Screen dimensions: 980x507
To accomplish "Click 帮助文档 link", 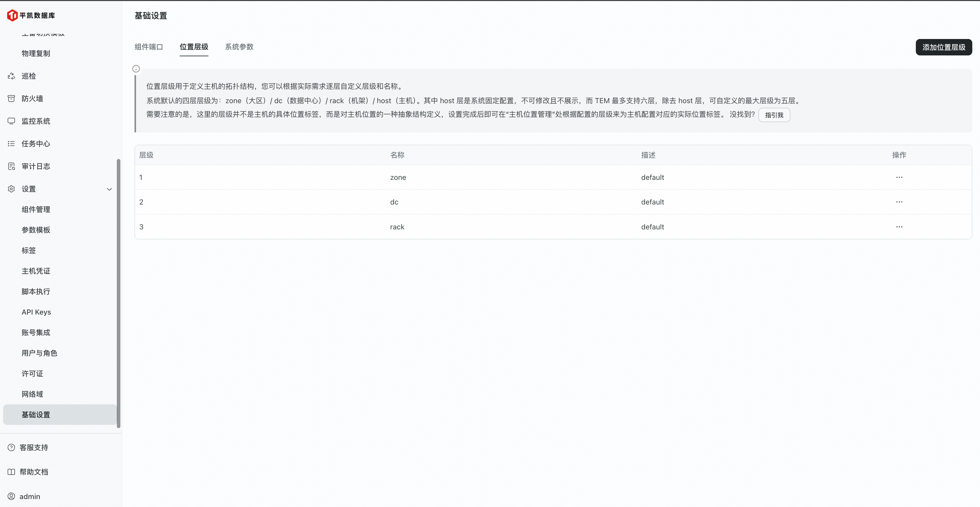I will pyautogui.click(x=34, y=472).
